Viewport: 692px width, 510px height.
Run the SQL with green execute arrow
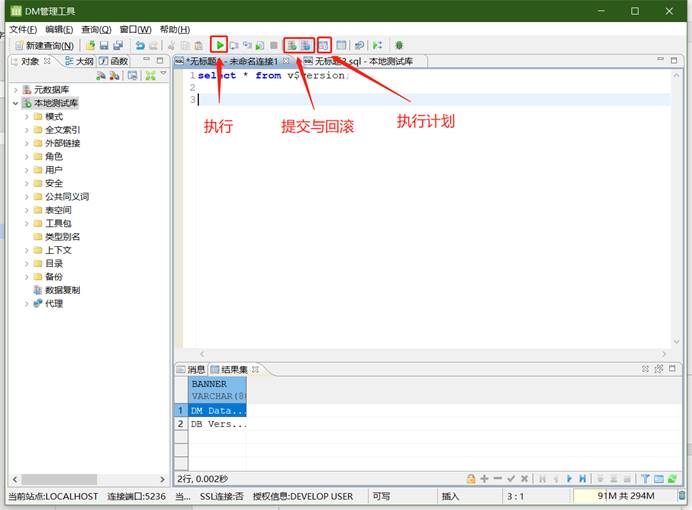pos(219,45)
